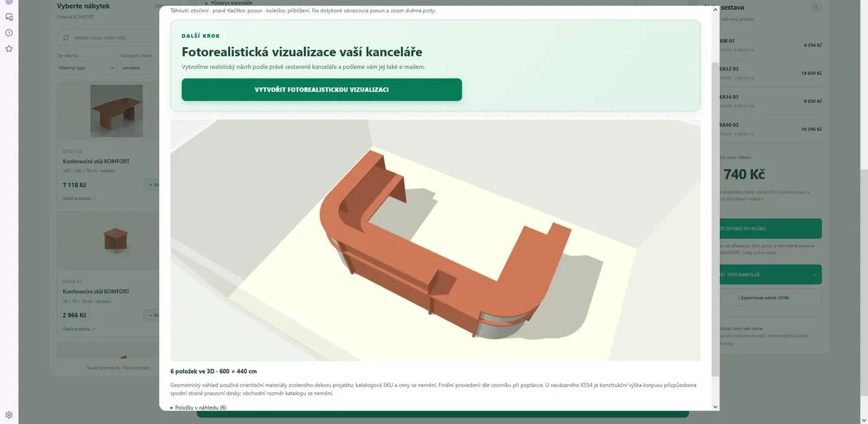Open the devices icon in left sidebar
The image size is (868, 424).
tap(9, 17)
